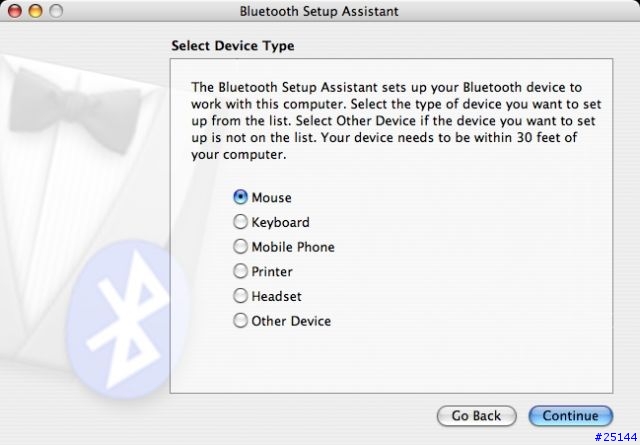Minimize the window with the yellow button
The image size is (640, 445).
36,11
